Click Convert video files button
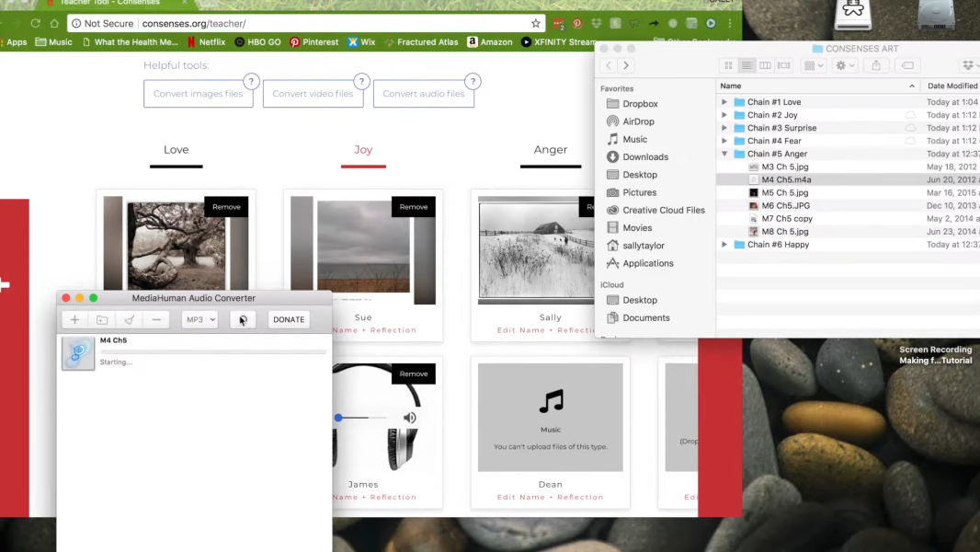980x552 pixels. [313, 94]
